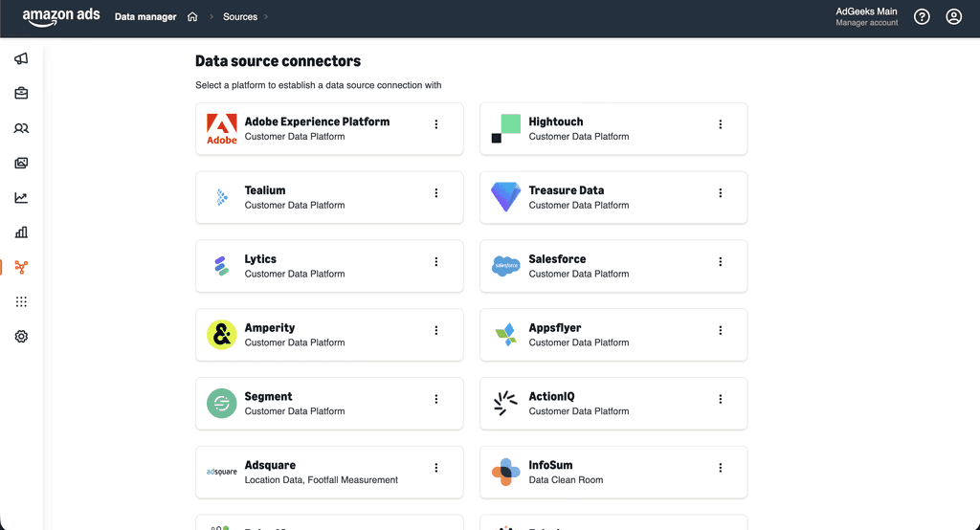The height and width of the screenshot is (530, 980).
Task: Click the Tealium logo icon
Action: click(x=222, y=197)
